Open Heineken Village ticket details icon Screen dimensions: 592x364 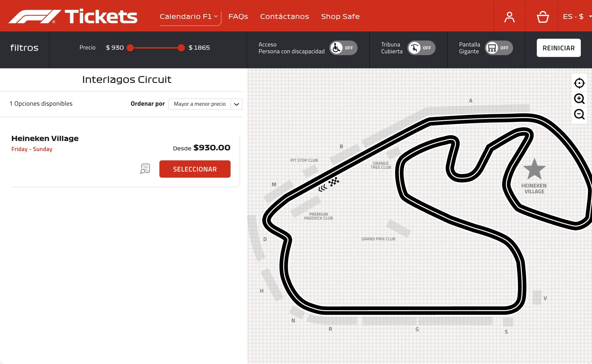pyautogui.click(x=145, y=169)
